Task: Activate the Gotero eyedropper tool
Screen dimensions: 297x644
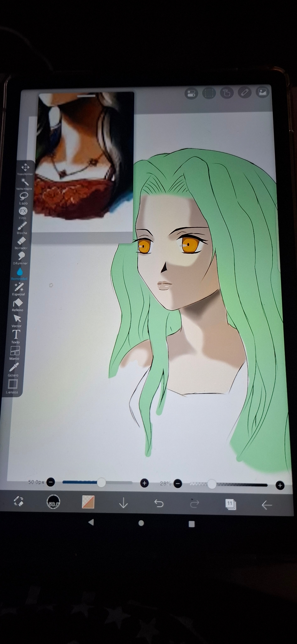Action: (14, 367)
